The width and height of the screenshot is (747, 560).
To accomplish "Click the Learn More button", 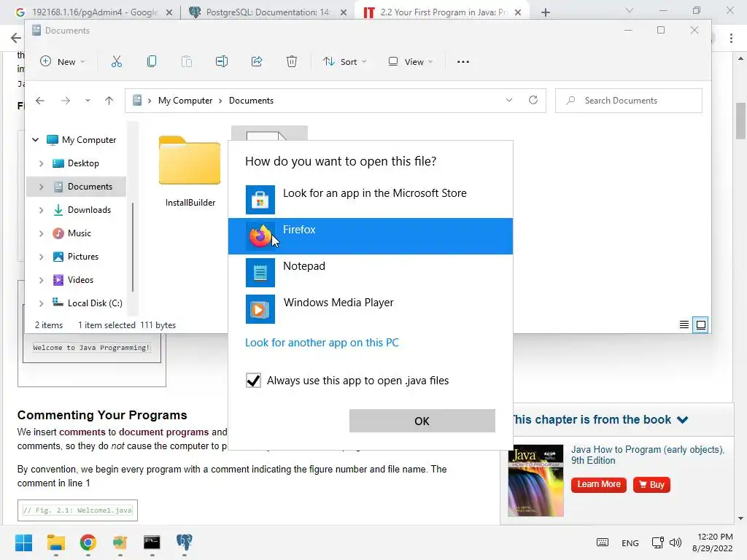I will (599, 484).
